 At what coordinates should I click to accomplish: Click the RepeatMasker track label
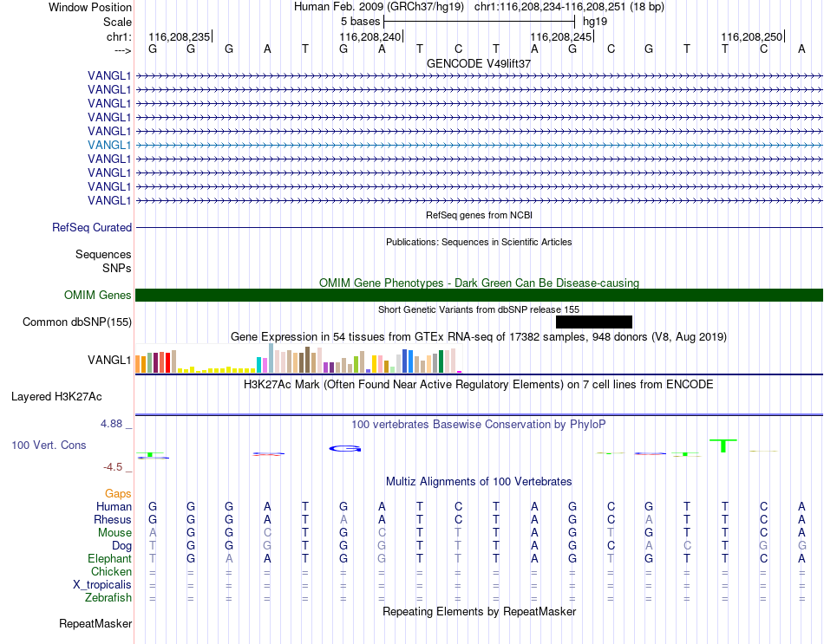click(x=95, y=624)
